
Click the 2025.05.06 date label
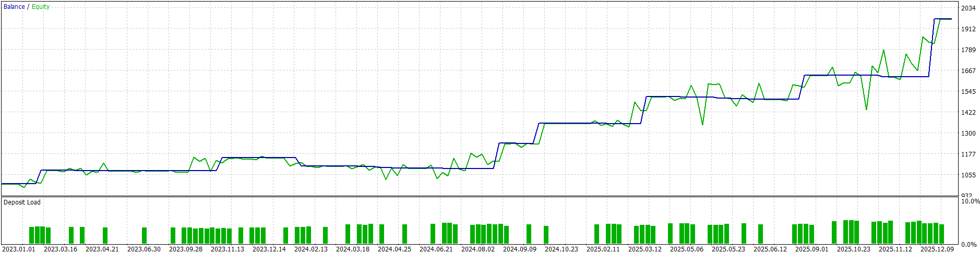[x=687, y=249]
